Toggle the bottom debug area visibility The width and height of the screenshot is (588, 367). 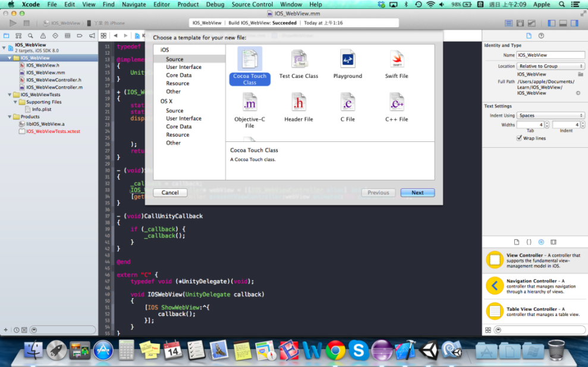click(x=562, y=23)
